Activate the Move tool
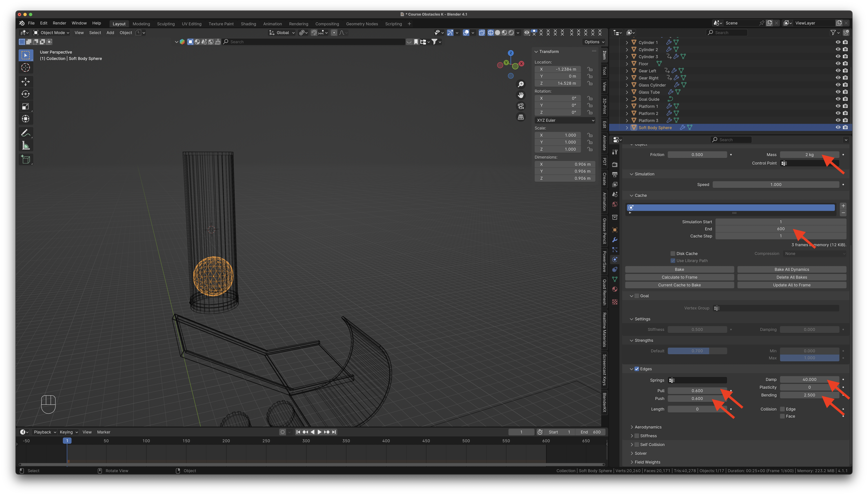Viewport: 868px width, 495px height. tap(25, 81)
